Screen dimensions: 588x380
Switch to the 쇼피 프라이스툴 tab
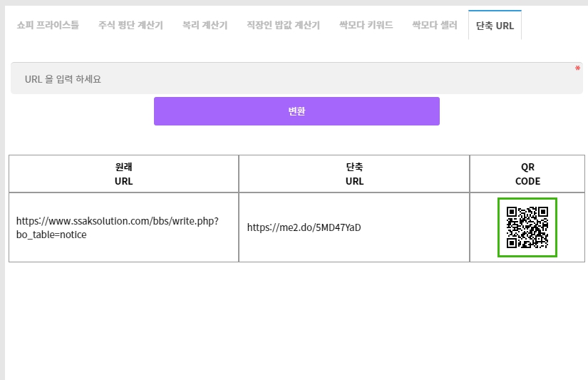coord(48,25)
